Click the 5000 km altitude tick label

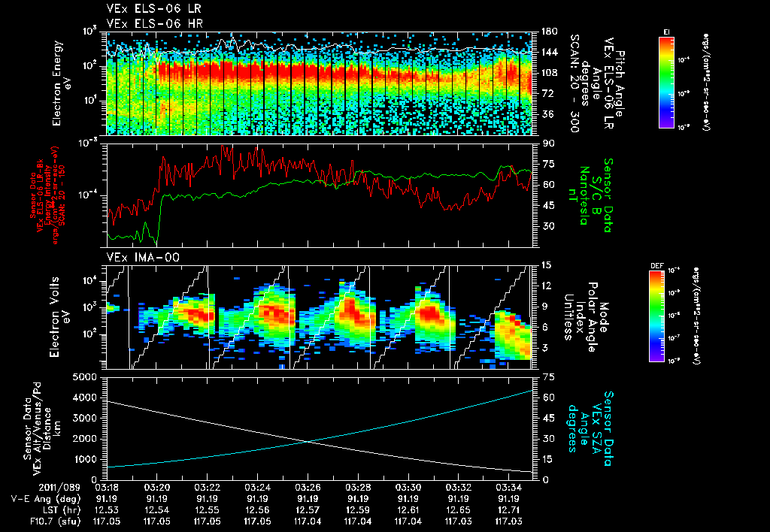click(85, 377)
